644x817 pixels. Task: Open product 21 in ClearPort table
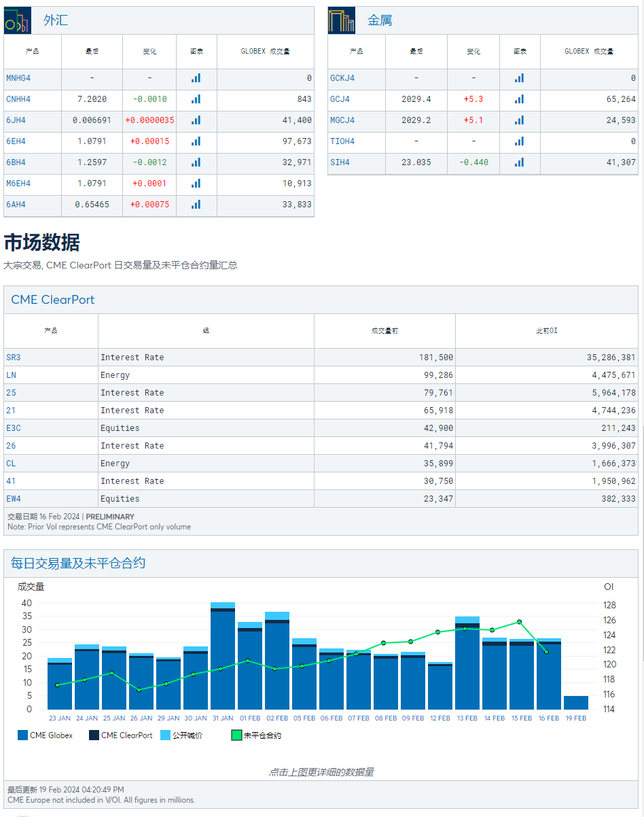pyautogui.click(x=11, y=411)
